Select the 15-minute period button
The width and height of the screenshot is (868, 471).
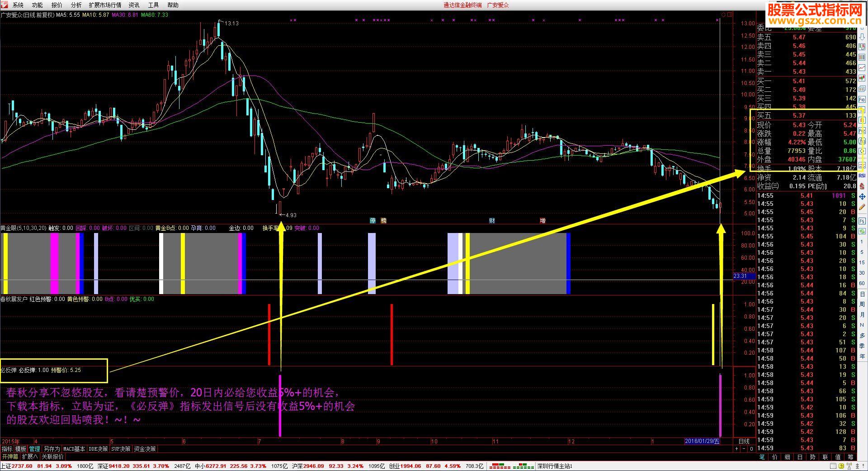pyautogui.click(x=862, y=262)
